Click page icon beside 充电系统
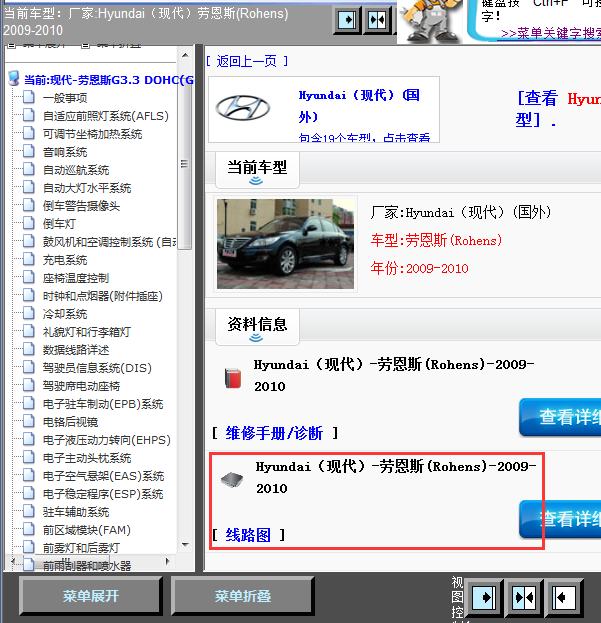The height and width of the screenshot is (623, 601). (x=29, y=259)
